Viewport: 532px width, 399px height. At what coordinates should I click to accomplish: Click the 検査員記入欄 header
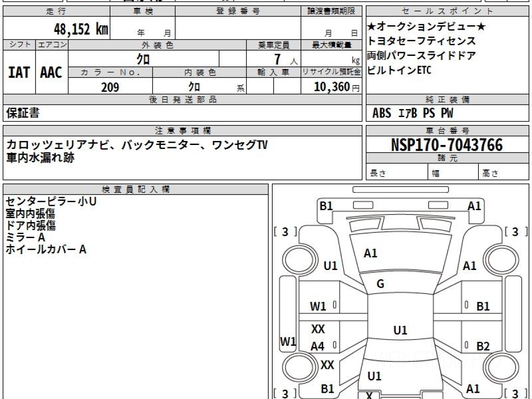(x=136, y=189)
